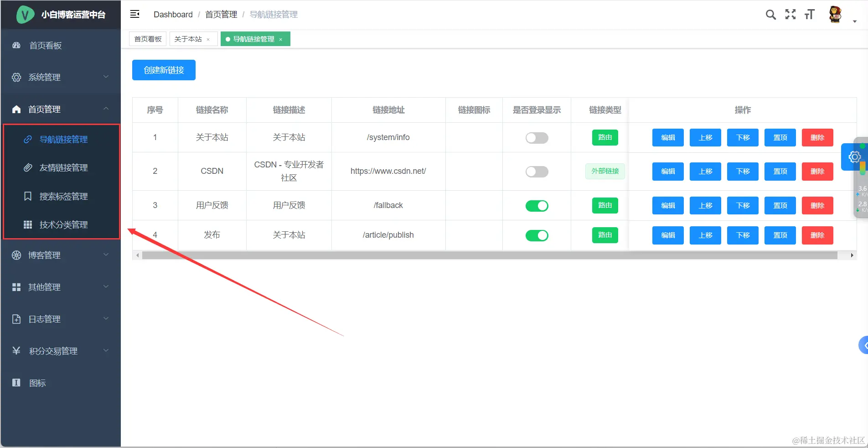Expand the 积分交易管理 menu chevron
The width and height of the screenshot is (868, 448).
pyautogui.click(x=106, y=350)
